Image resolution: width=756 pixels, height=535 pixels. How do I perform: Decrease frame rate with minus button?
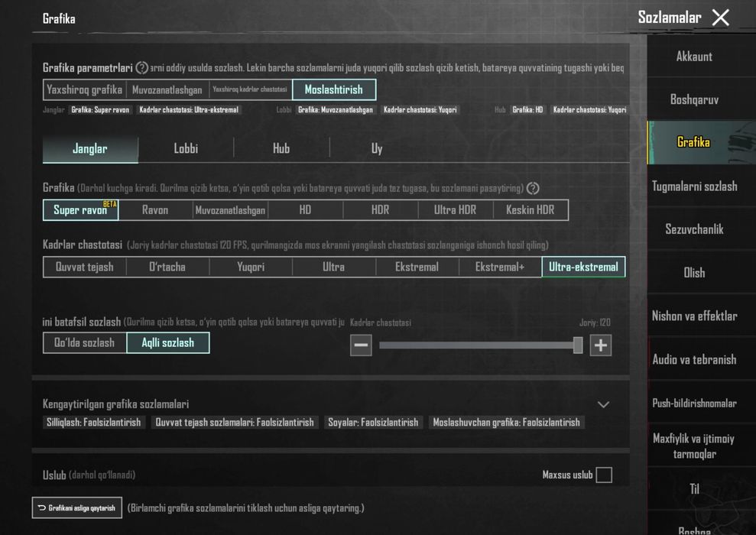pos(361,345)
